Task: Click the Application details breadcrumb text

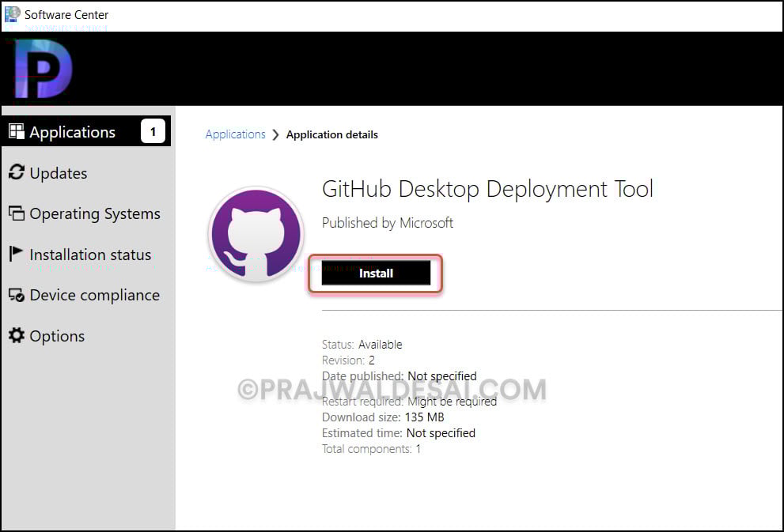Action: tap(332, 134)
